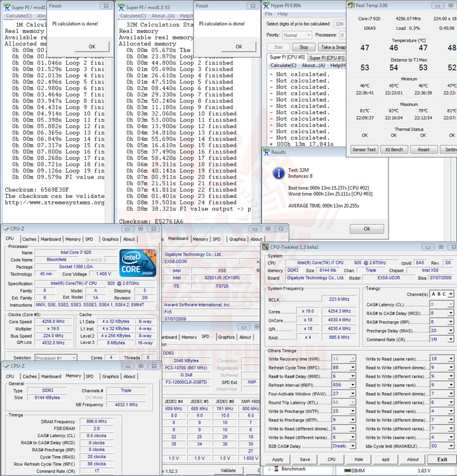Expand the Benchmark tree node

[x=269, y=469]
